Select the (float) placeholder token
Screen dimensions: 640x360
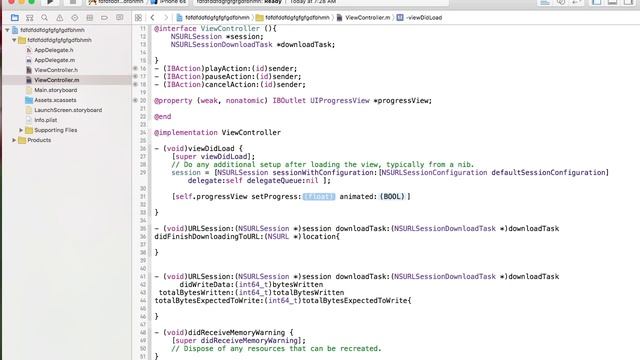(x=319, y=197)
